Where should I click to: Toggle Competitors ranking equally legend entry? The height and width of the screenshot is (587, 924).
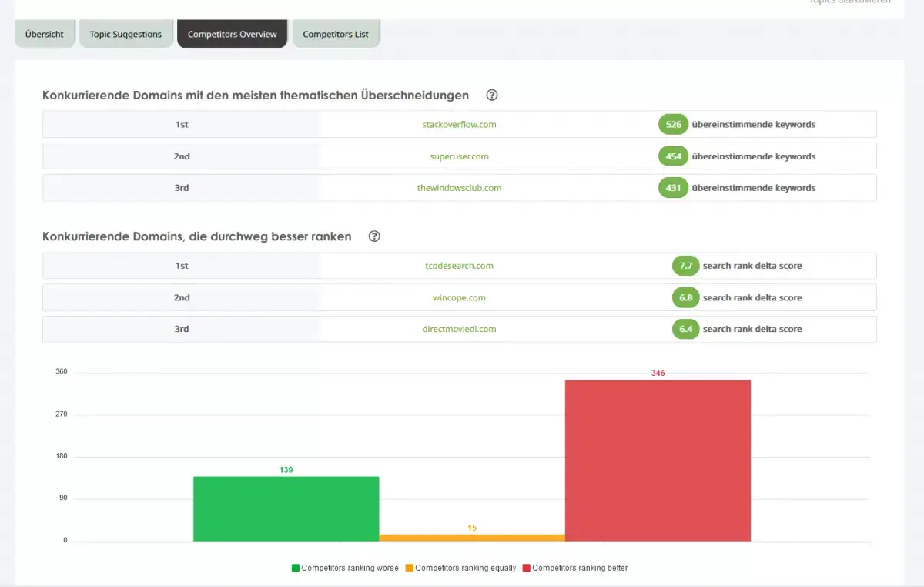pos(460,569)
